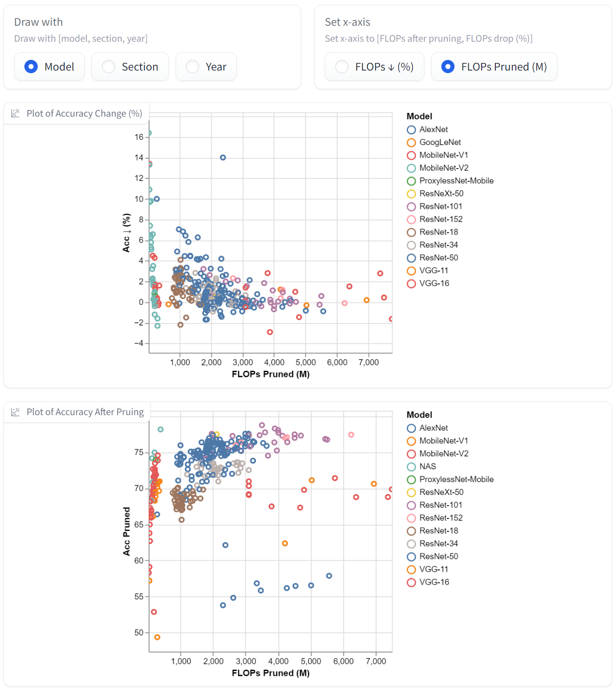Click AlexNet legend marker in top chart
This screenshot has height=691, width=616.
pyautogui.click(x=412, y=130)
